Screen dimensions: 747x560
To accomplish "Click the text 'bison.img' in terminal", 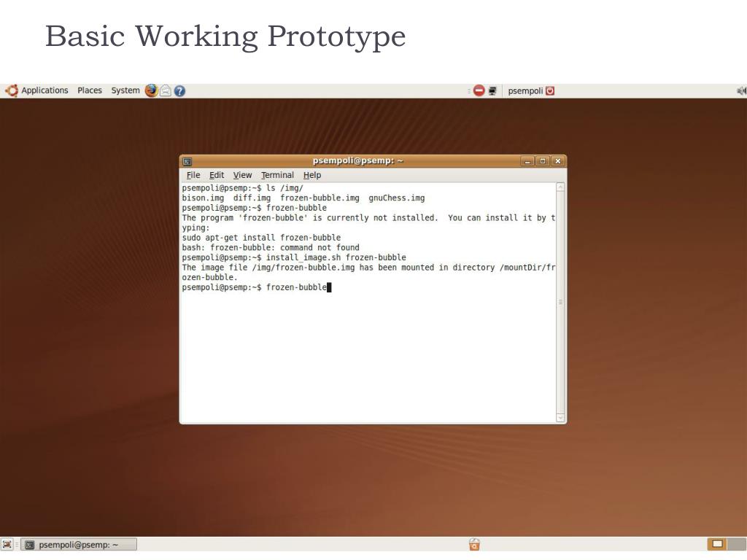I will [203, 198].
